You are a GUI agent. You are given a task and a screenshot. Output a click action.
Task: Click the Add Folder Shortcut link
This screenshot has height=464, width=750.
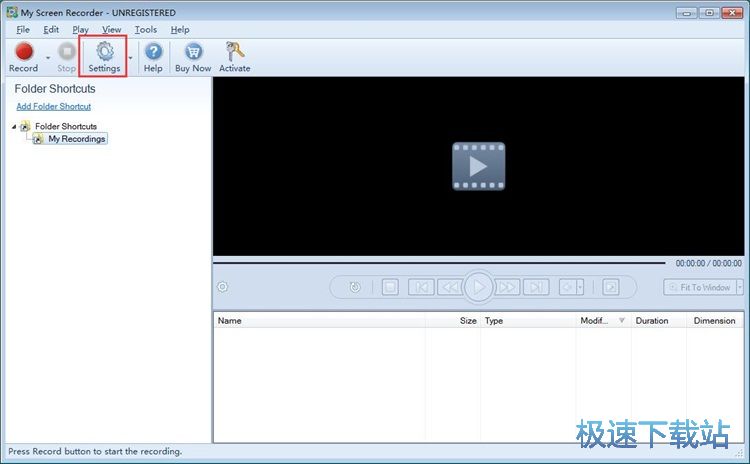coord(54,106)
